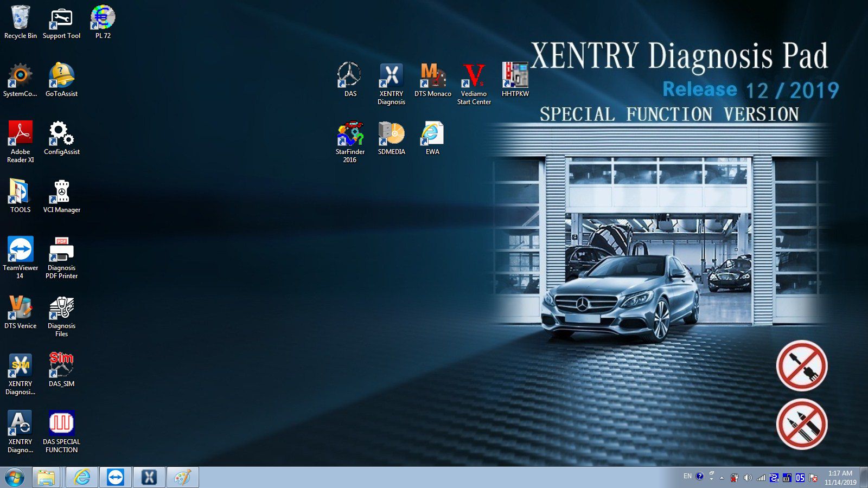Viewport: 868px width, 488px height.
Task: Click the blue help question mark in tray
Action: click(700, 477)
